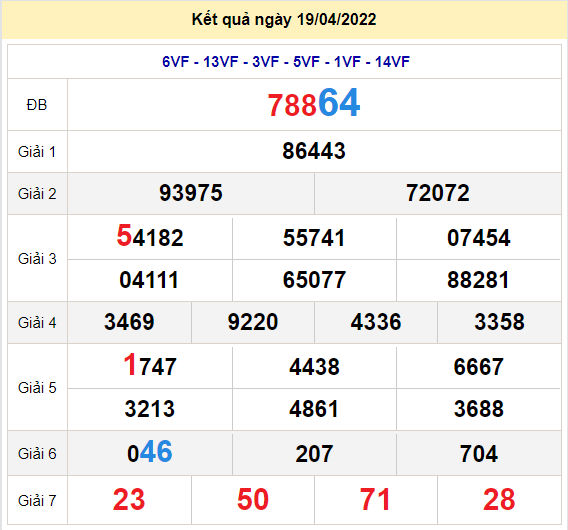
Task: Select second prize number 93975
Action: tap(191, 193)
